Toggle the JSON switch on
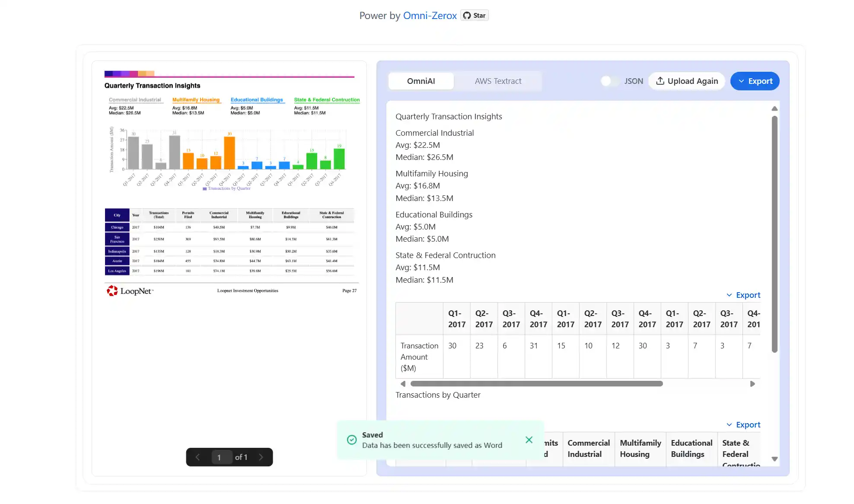 pos(609,81)
